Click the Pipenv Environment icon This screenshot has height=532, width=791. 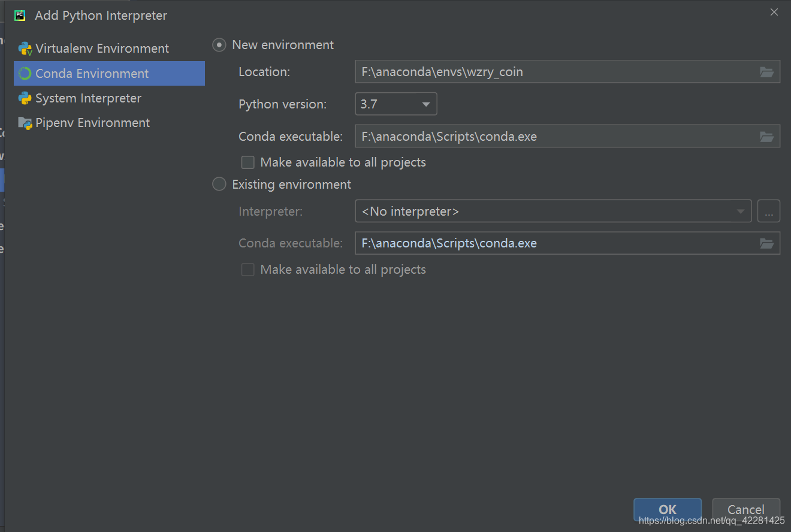(25, 123)
